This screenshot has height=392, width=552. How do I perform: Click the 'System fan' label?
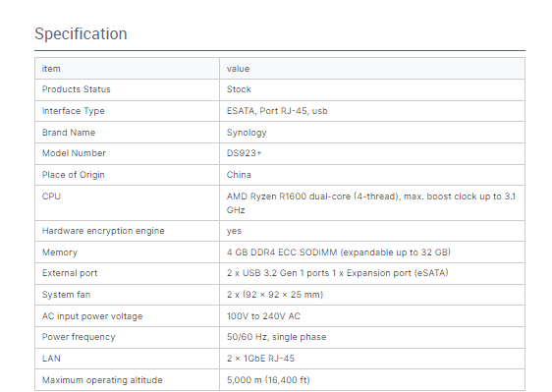click(66, 295)
